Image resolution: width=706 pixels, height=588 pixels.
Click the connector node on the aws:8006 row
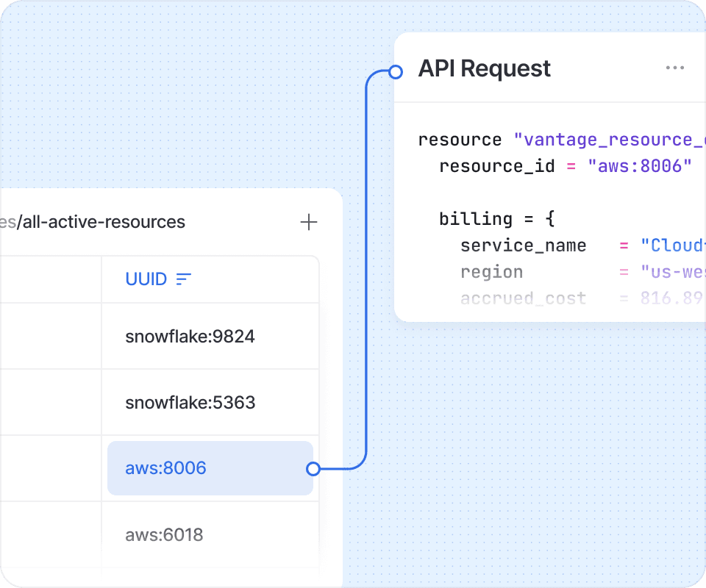click(313, 468)
